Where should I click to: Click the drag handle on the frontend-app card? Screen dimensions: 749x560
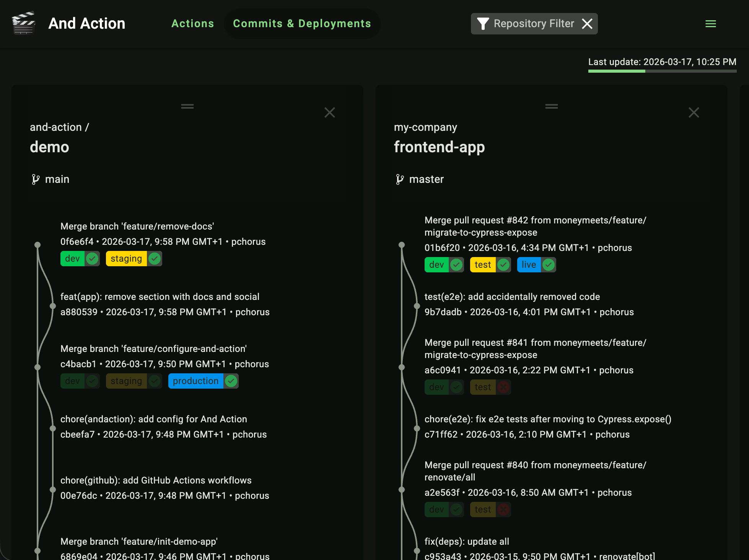point(551,106)
